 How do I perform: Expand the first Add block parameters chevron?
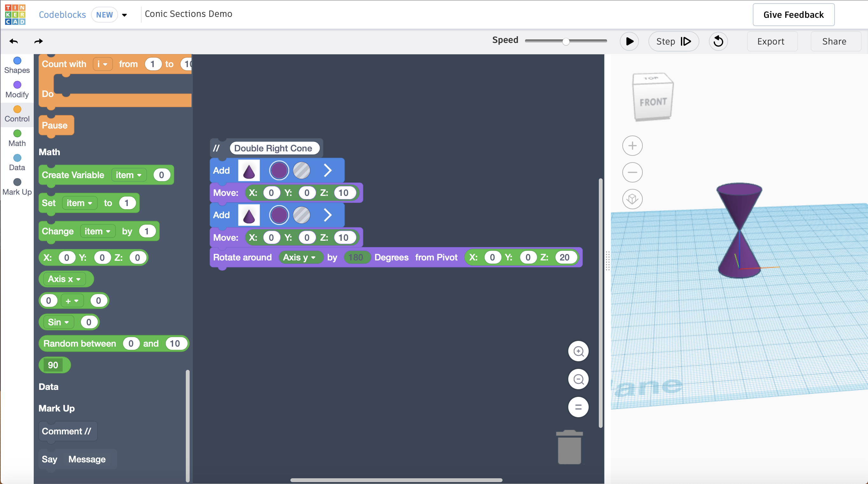[327, 170]
